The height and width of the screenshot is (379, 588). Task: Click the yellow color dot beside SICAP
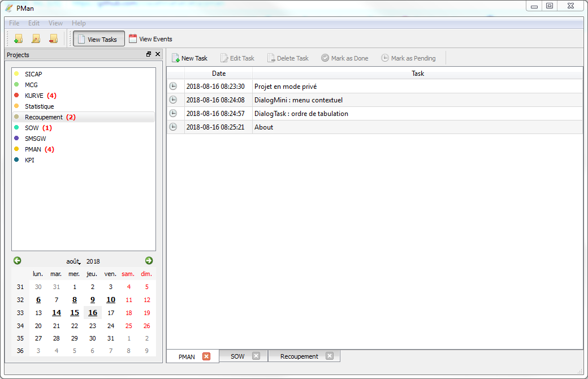point(16,74)
